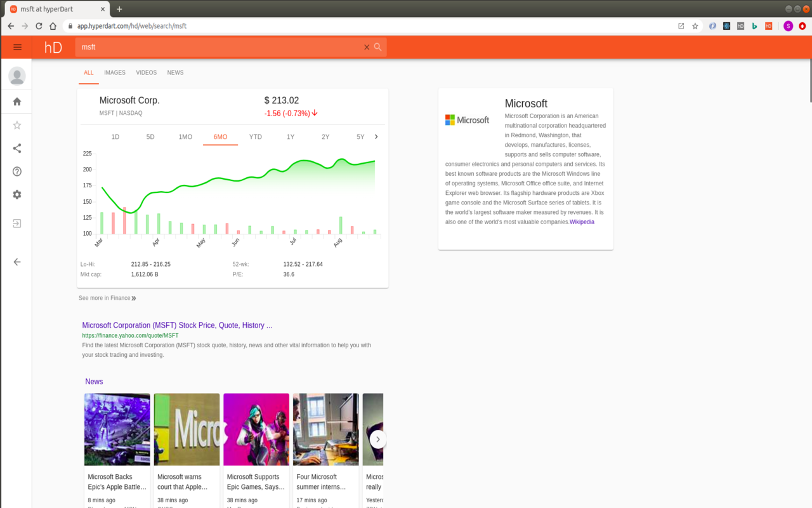Click the $ 213.02 stock price
The width and height of the screenshot is (812, 508).
tap(282, 100)
